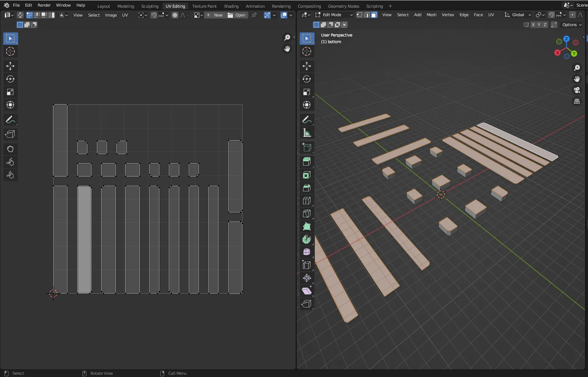This screenshot has width=588, height=377.
Task: Switch to camera view in 3D viewport
Action: tap(577, 90)
